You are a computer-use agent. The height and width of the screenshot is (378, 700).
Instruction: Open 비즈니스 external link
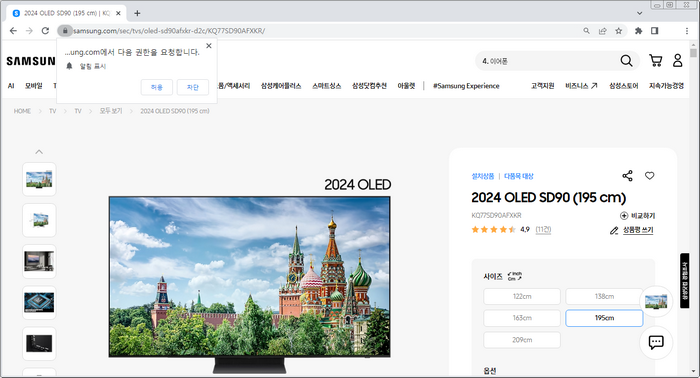(x=581, y=86)
